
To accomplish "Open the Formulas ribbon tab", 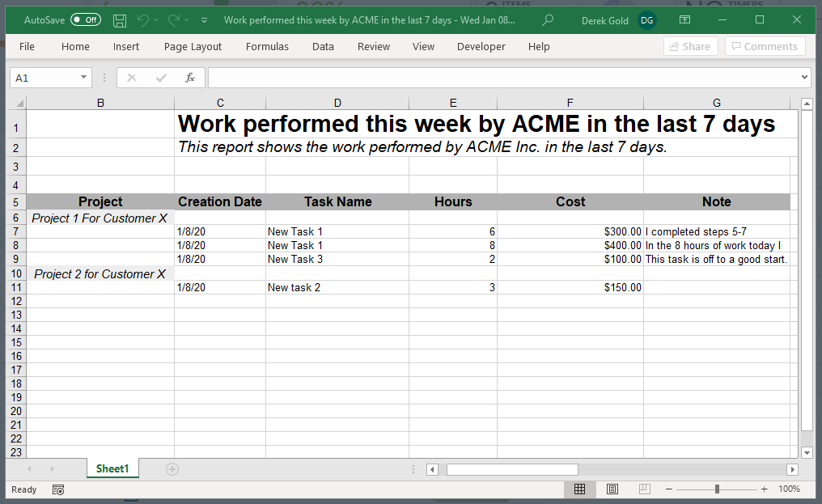I will point(267,47).
